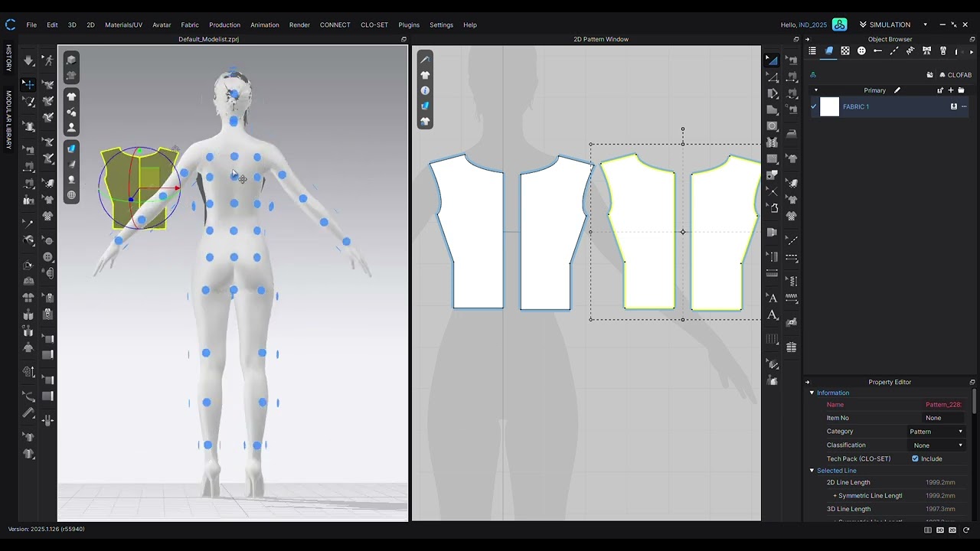
Task: Open the Bow trim tab in Object Browser
Action: click(x=926, y=51)
